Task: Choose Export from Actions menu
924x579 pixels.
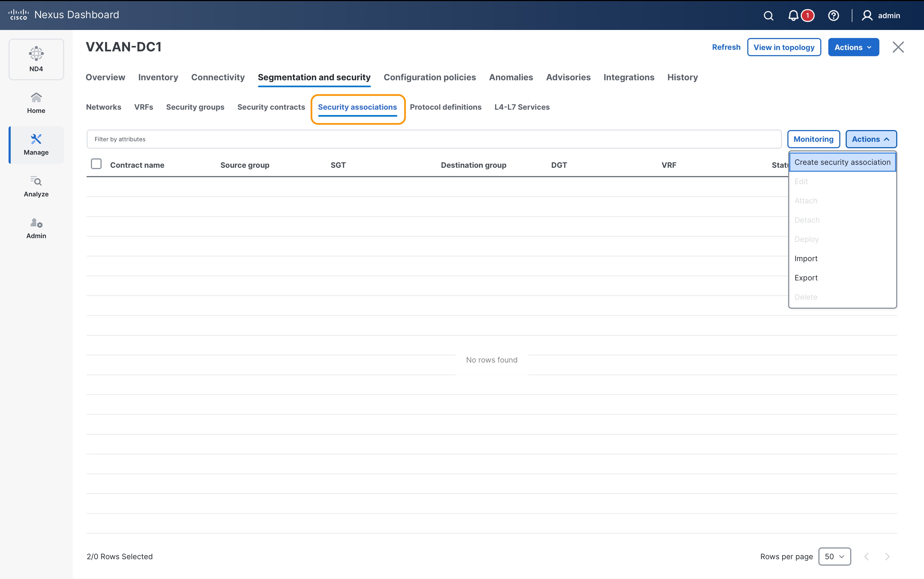Action: coord(842,278)
